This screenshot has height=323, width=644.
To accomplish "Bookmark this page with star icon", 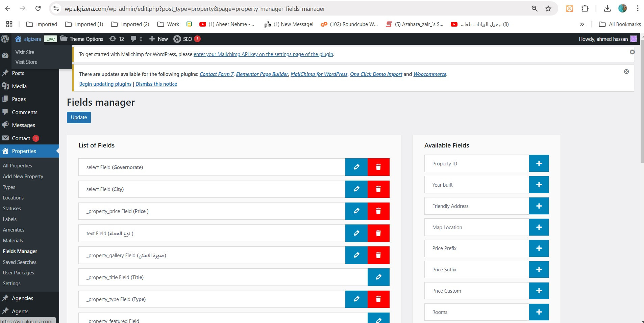I will pyautogui.click(x=548, y=9).
